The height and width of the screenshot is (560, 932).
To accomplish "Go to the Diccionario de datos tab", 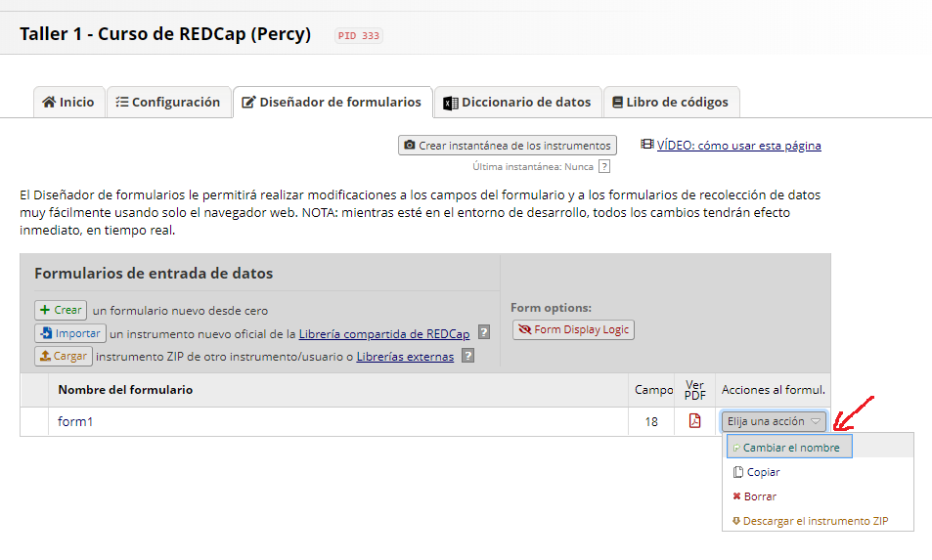I will pos(517,103).
